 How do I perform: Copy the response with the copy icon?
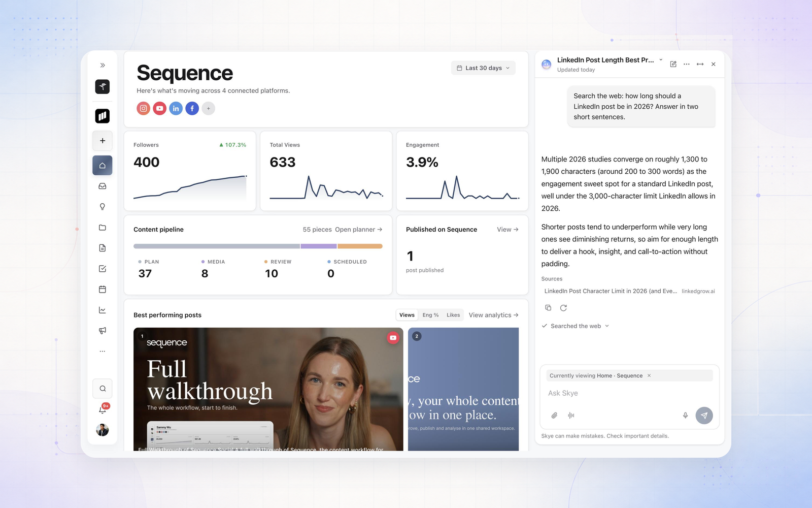pos(548,308)
